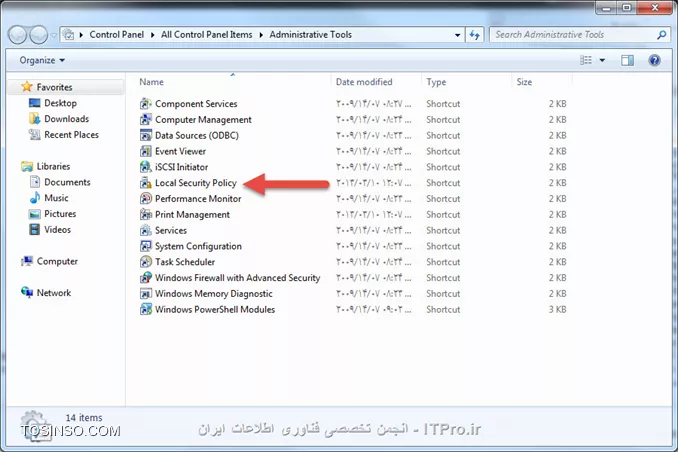Select the Administrative Tools breadcrumb
678x452 pixels.
tap(310, 35)
